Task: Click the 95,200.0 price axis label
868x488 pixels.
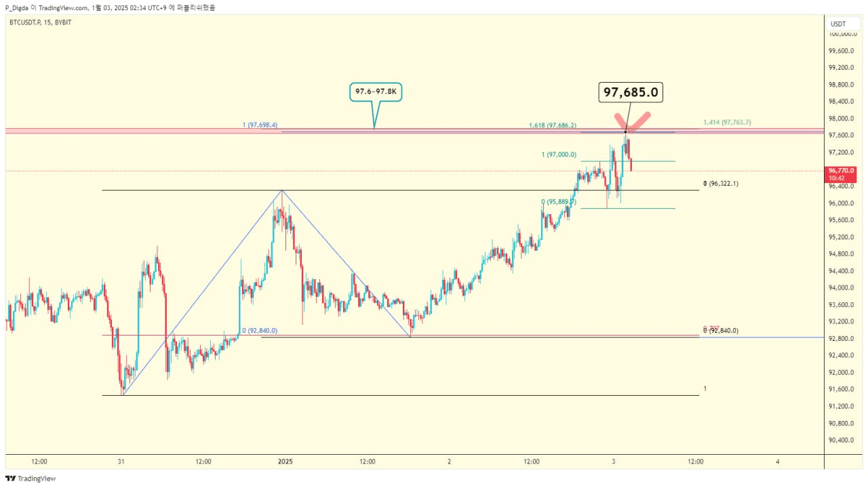Action: (x=840, y=237)
